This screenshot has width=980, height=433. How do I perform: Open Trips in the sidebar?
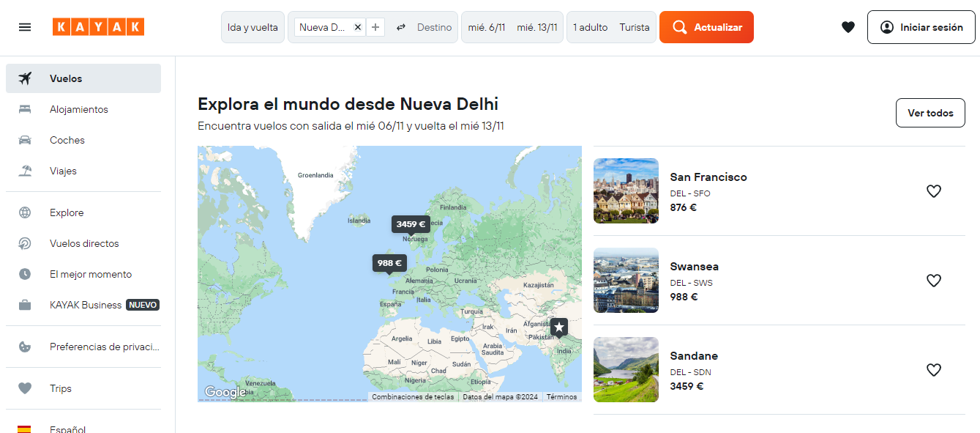coord(83,388)
